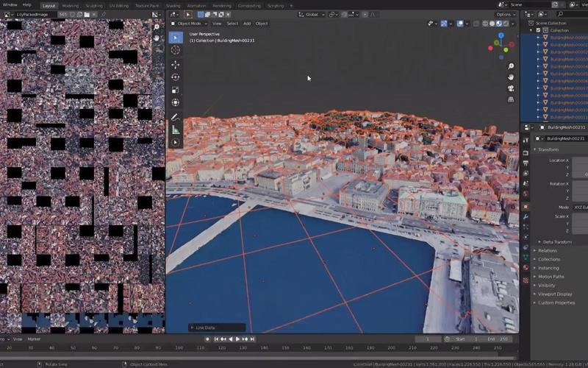Open the View Layer properties tab

pyautogui.click(x=526, y=173)
